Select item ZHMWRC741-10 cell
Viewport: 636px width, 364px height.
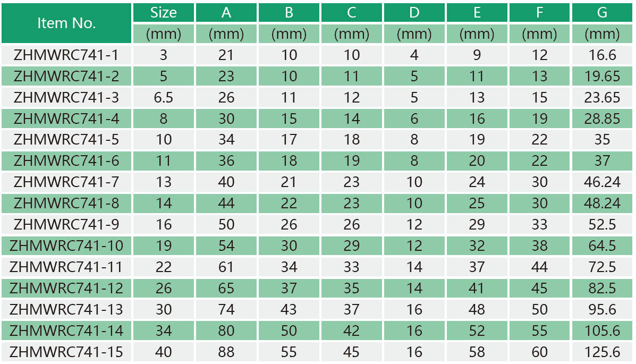[x=66, y=246]
